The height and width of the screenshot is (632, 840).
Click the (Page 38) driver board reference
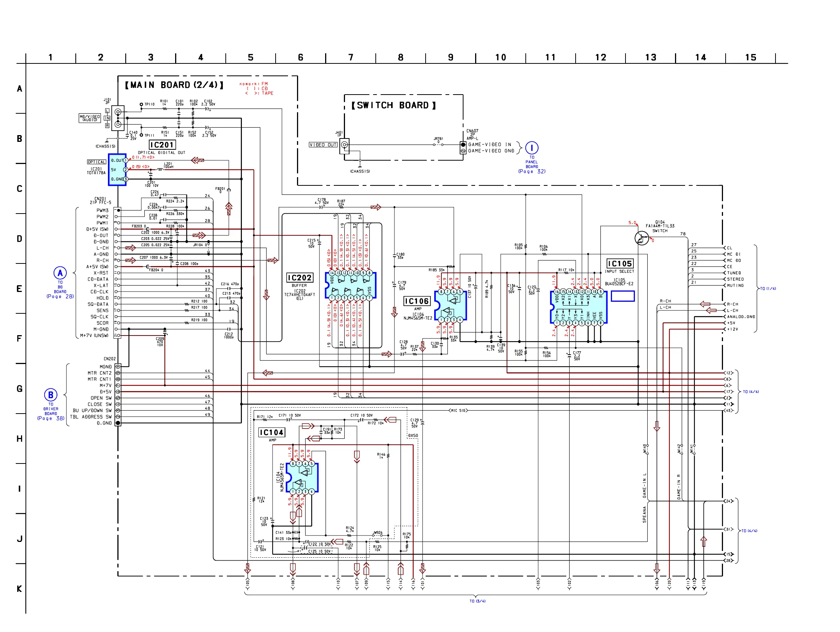tap(51, 418)
